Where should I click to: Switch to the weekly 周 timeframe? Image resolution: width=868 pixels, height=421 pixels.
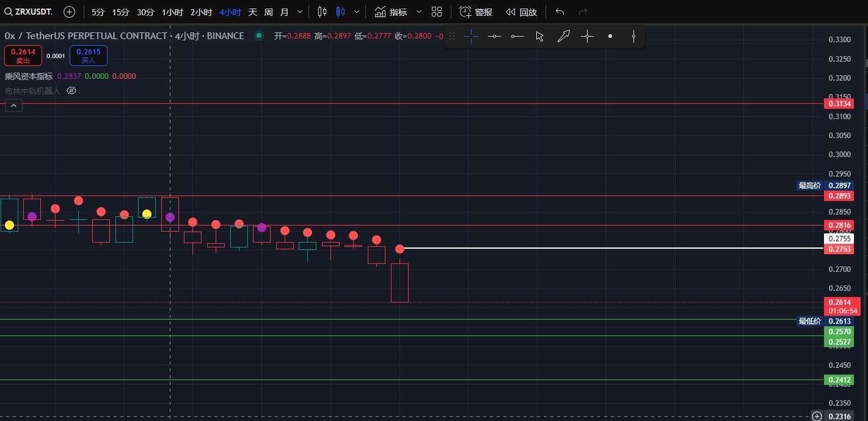268,12
